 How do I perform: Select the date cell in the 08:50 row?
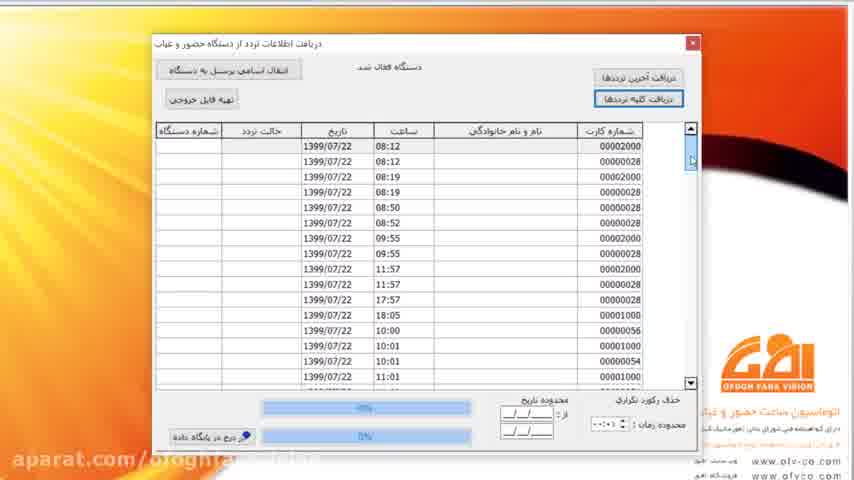337,208
